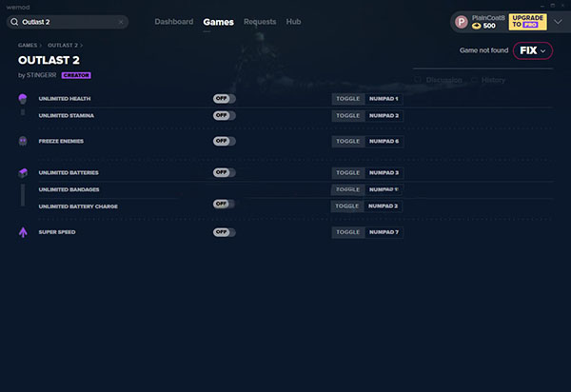Follow the GAMES breadcrumb link
The height and width of the screenshot is (392, 571).
(28, 45)
